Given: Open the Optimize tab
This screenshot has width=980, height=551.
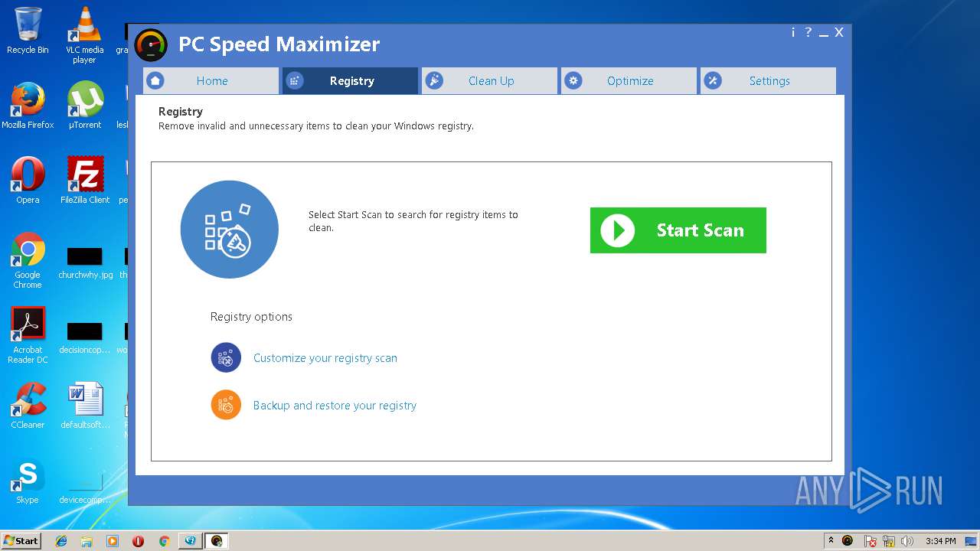Looking at the screenshot, I should click(x=629, y=81).
